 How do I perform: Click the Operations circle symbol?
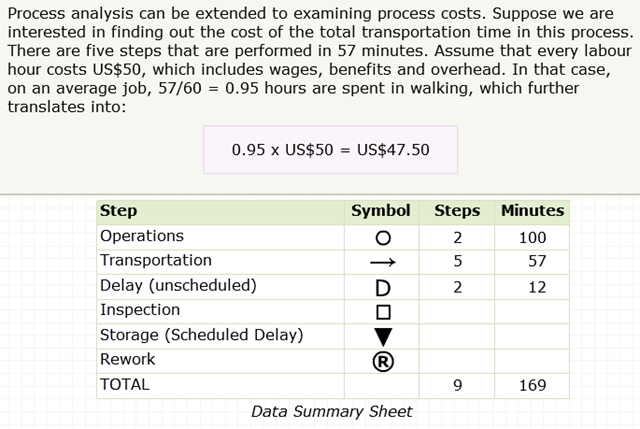[x=382, y=238]
